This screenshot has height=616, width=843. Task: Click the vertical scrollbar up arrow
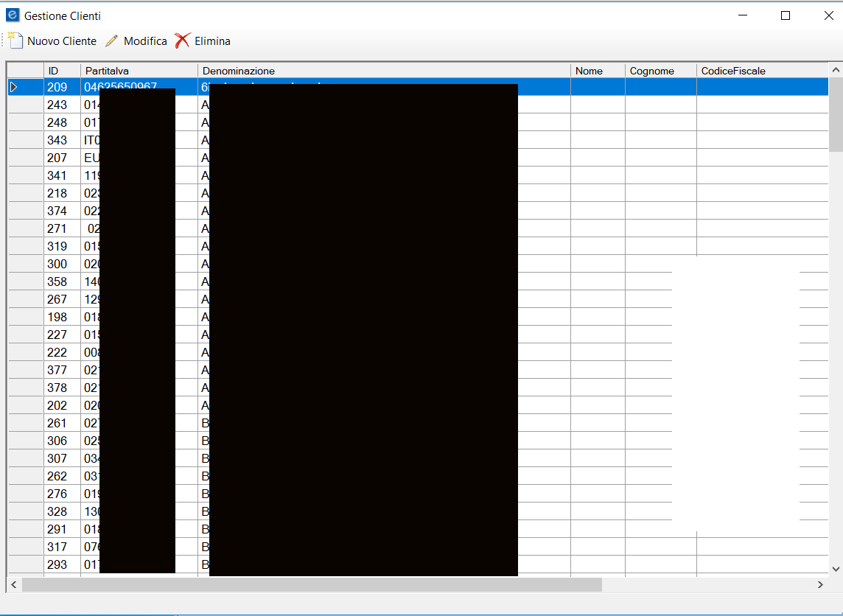[836, 70]
